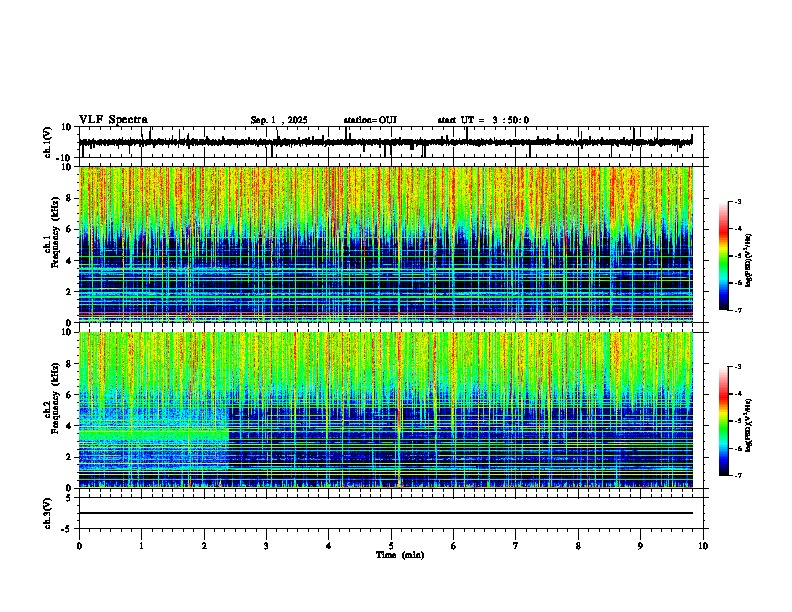Image resolution: width=792 pixels, height=612 pixels.
Task: Click the ch.2 colorbar log(PSD) label
Action: (749, 425)
